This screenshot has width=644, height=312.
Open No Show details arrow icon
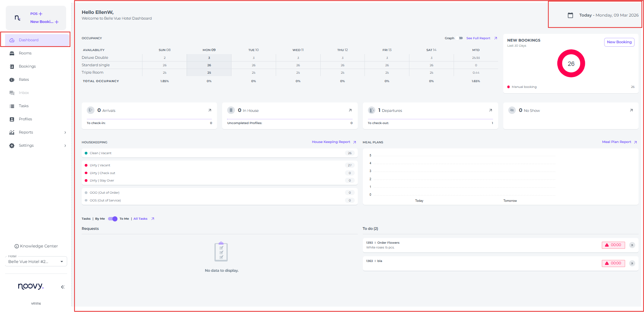631,110
